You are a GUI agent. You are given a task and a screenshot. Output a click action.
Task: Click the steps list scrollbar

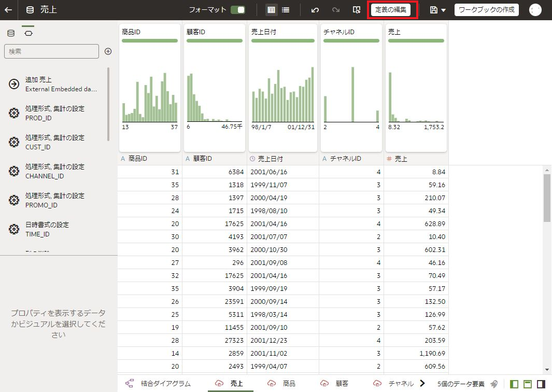click(x=108, y=104)
